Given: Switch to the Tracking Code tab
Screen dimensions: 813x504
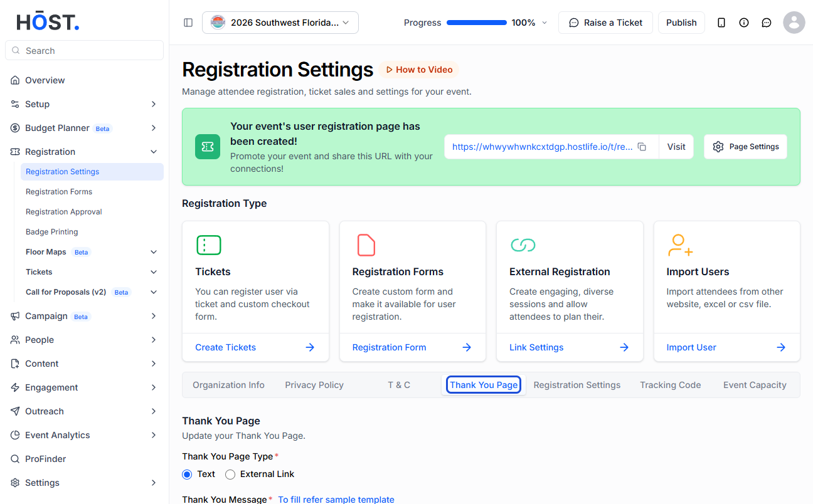Looking at the screenshot, I should pyautogui.click(x=671, y=385).
